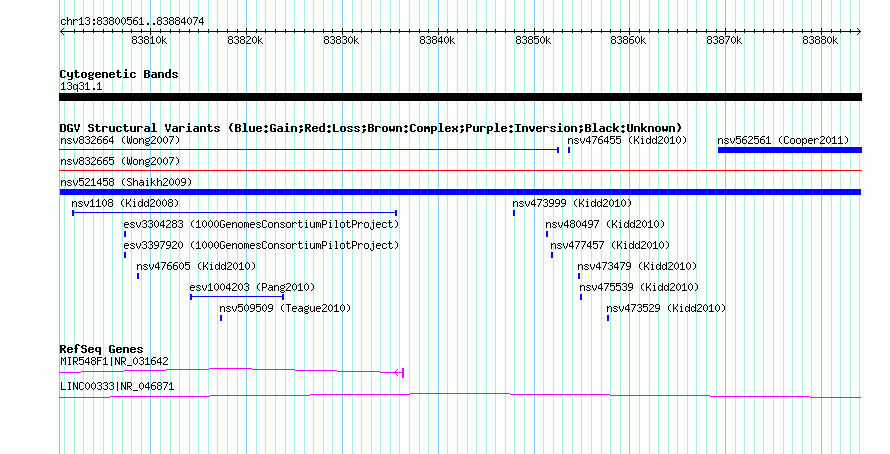Viewport: 890px width, 454px height.
Task: Select the thin blue nsv832664 gain line
Action: click(x=309, y=150)
